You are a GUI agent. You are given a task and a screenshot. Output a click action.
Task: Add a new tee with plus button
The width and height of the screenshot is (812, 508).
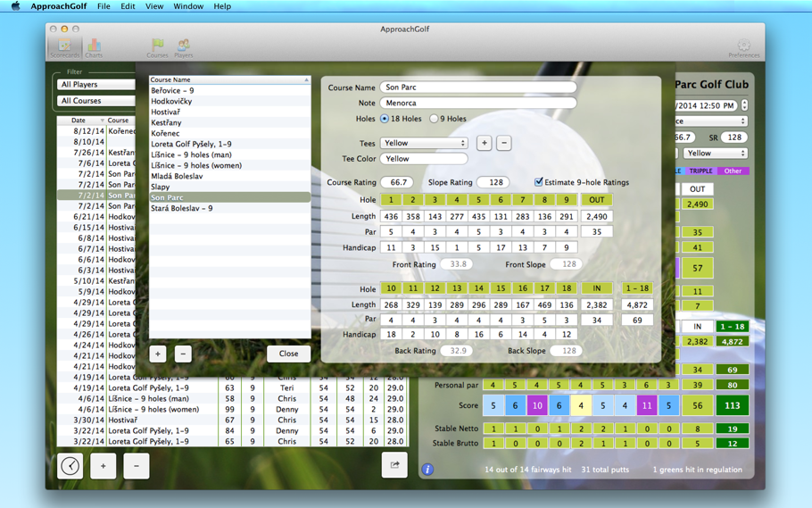[485, 143]
